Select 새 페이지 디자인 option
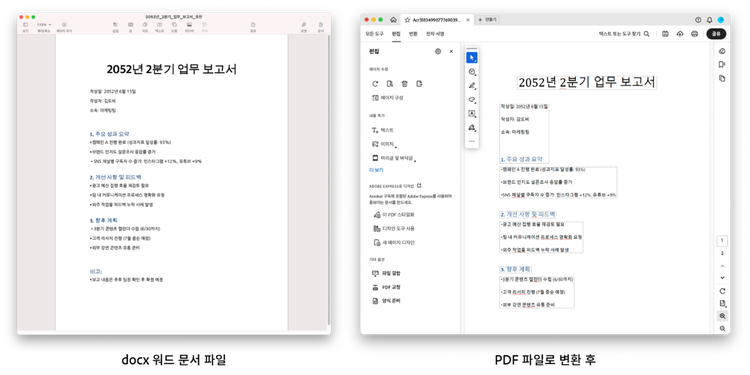Screen dimensions: 750x375 394,243
